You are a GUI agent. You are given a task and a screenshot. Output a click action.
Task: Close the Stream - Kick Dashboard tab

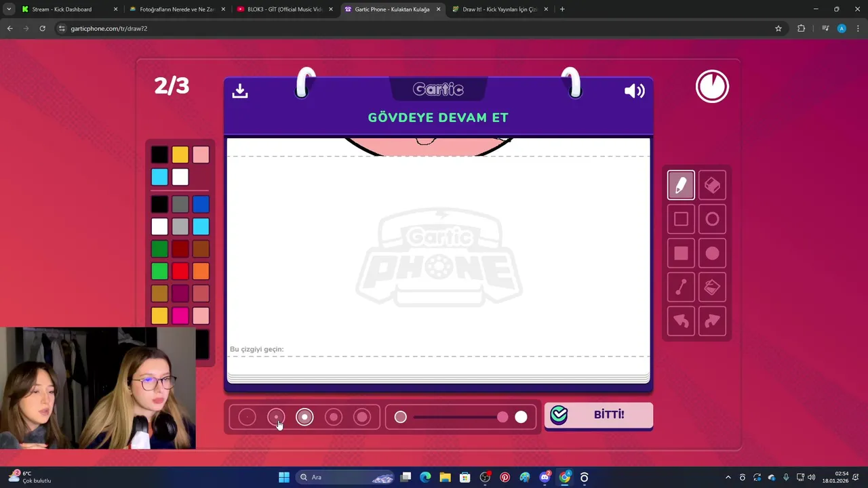115,9
